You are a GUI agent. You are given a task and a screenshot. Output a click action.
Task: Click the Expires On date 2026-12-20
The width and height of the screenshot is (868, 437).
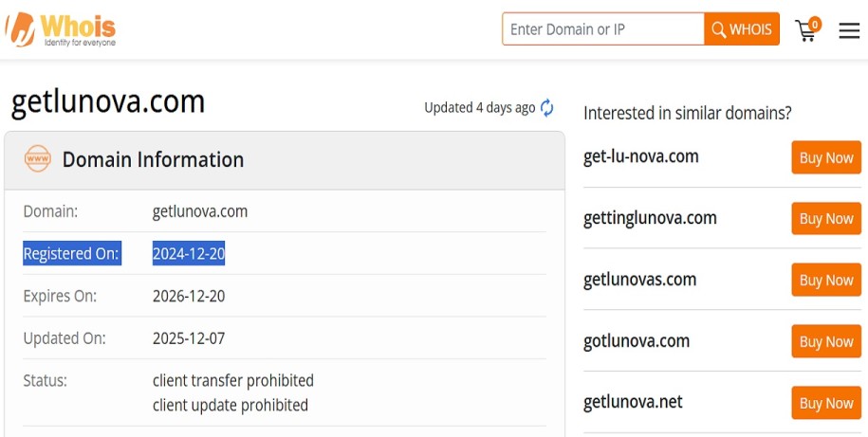(x=189, y=296)
